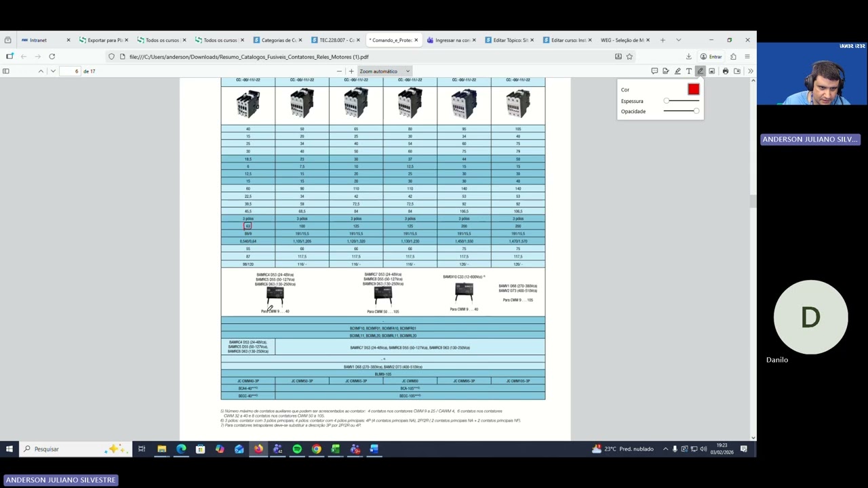The height and width of the screenshot is (488, 868).
Task: Switch to Firefox in the taskbar
Action: click(x=258, y=449)
